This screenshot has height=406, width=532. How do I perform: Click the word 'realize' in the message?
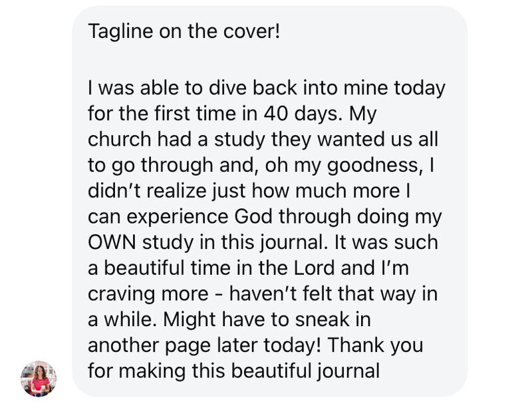pos(176,191)
